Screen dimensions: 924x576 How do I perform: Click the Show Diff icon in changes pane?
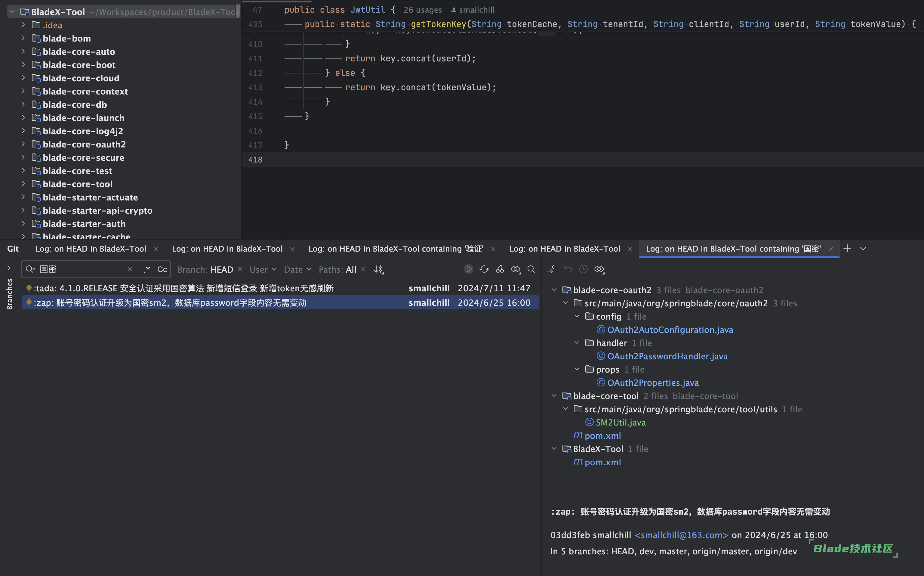coord(552,269)
